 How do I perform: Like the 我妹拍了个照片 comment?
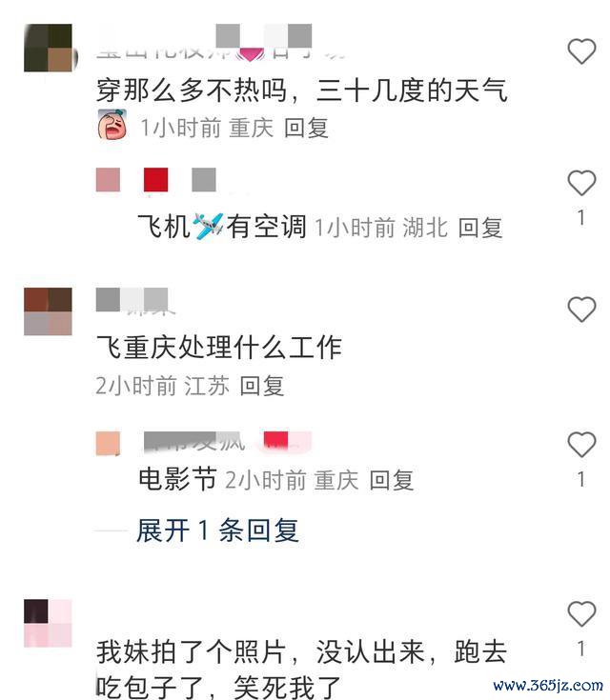pyautogui.click(x=581, y=614)
